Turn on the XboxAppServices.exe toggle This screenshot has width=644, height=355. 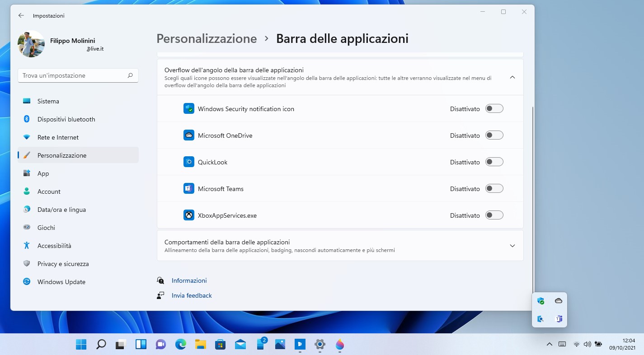pos(494,215)
